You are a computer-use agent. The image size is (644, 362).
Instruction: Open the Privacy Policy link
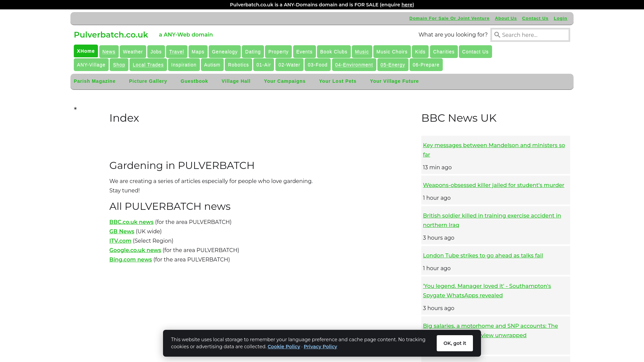click(x=320, y=347)
